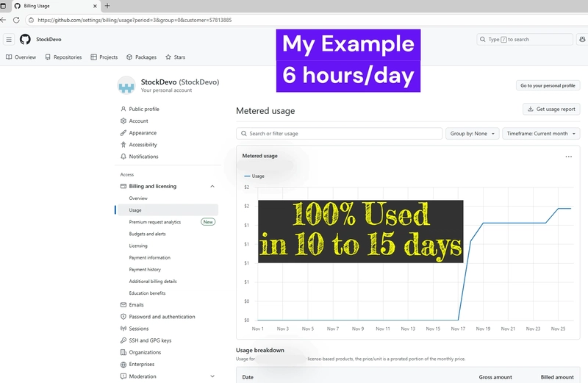The image size is (588, 383).
Task: Open Appearance settings with paintbrush icon
Action: pyautogui.click(x=143, y=133)
